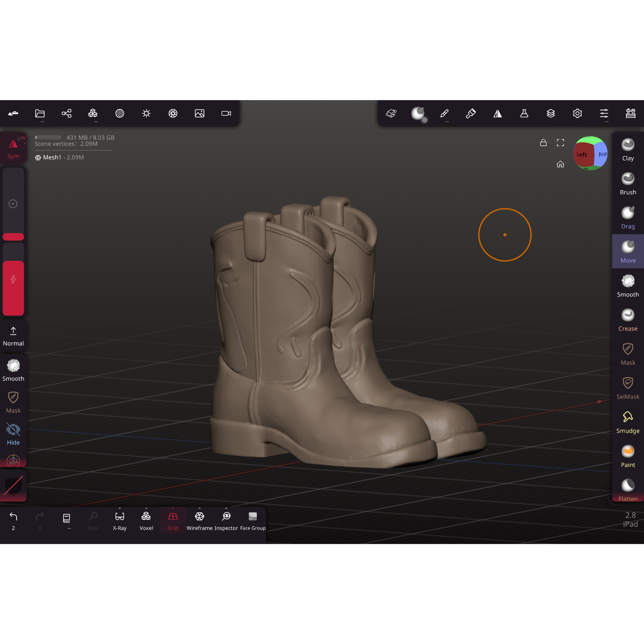The image size is (644, 644).
Task: Toggle the camera lock icon
Action: tap(543, 143)
